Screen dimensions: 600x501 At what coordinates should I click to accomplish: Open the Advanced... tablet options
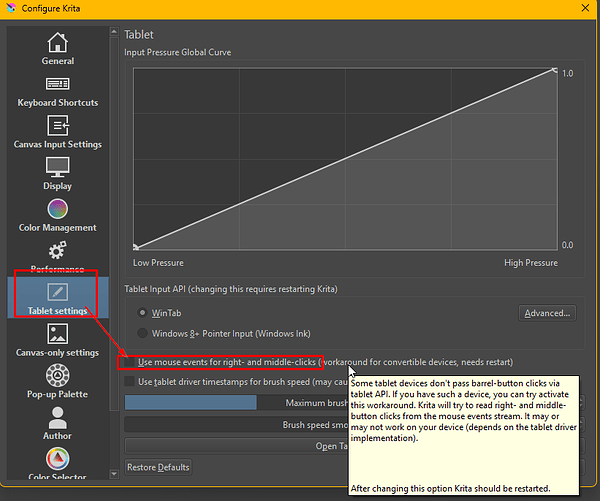click(547, 313)
